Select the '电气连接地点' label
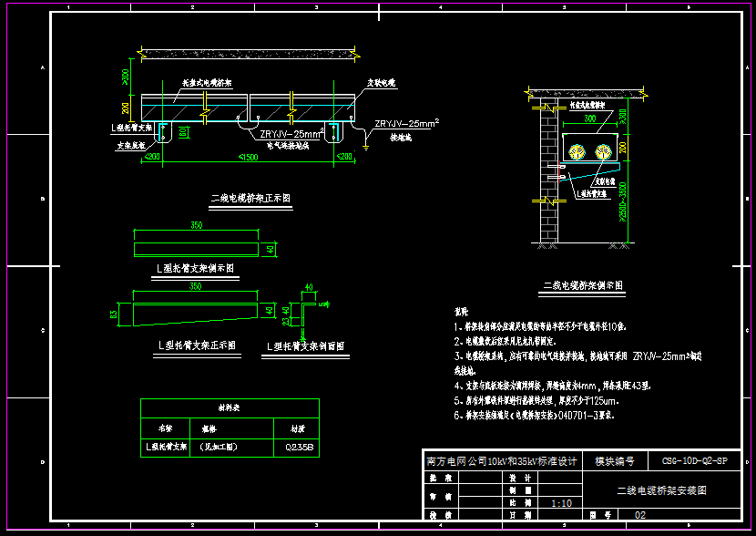Viewport: 756px width, 536px height. [288, 146]
